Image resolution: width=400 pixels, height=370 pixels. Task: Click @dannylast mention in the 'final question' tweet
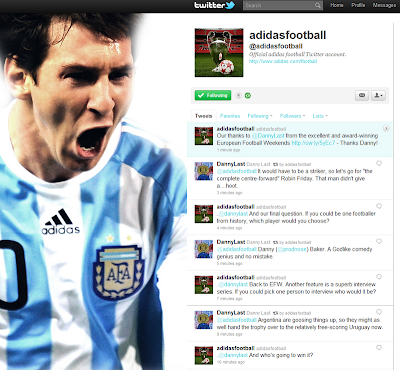tap(233, 214)
